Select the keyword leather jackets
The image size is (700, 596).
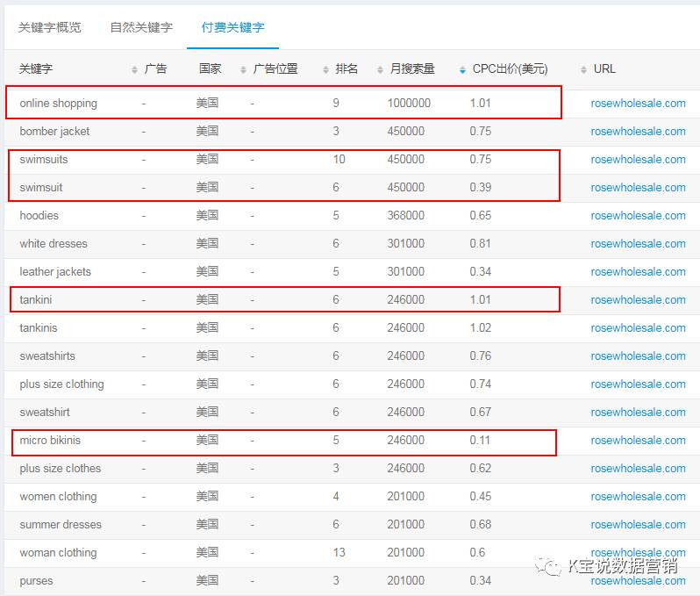[x=55, y=272]
